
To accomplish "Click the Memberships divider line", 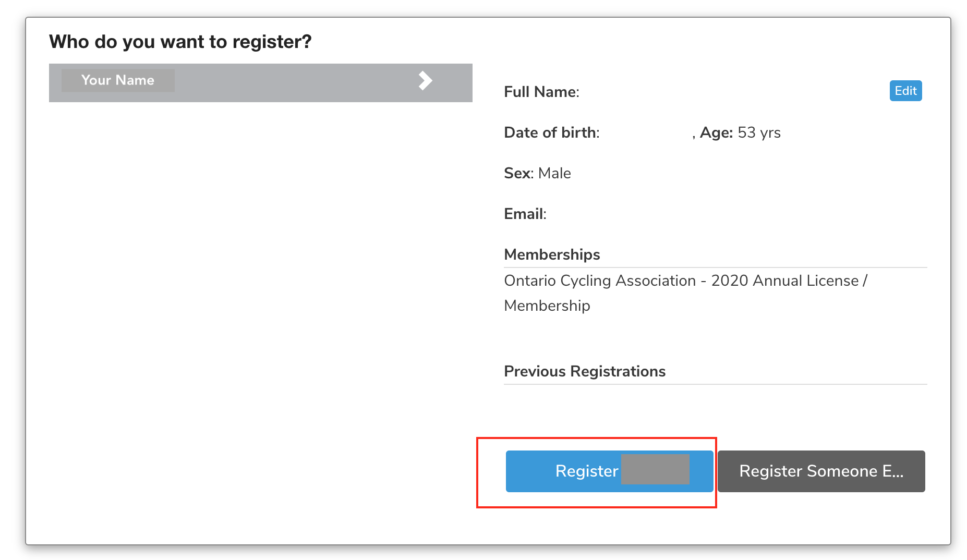I will pos(715,267).
